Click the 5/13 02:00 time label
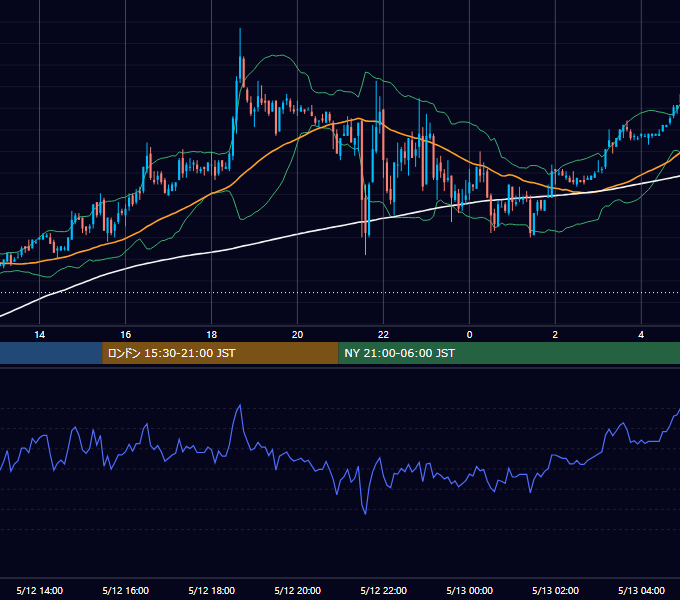The height and width of the screenshot is (600, 680). click(555, 590)
